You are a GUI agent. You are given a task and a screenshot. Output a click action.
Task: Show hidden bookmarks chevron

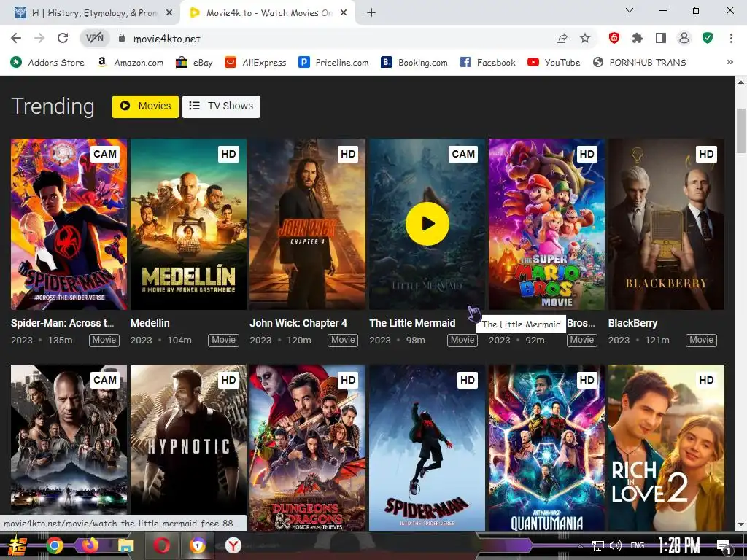729,63
